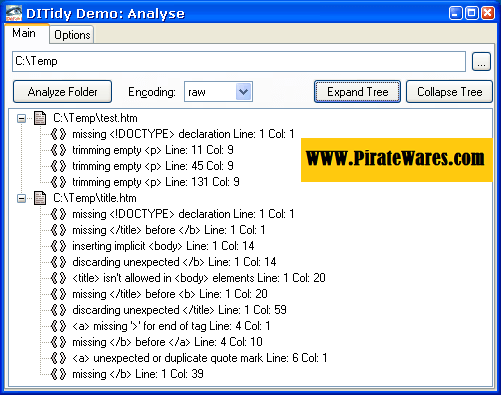This screenshot has height=395, width=501.
Task: Click braces icon beside '<a> missing '>' for end of tag'
Action: tap(58, 326)
